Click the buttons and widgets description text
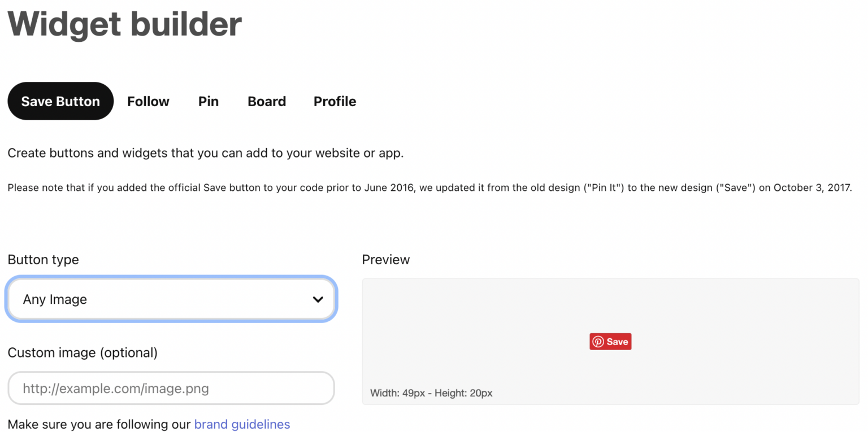Screen dimensions: 868x432 [206, 152]
